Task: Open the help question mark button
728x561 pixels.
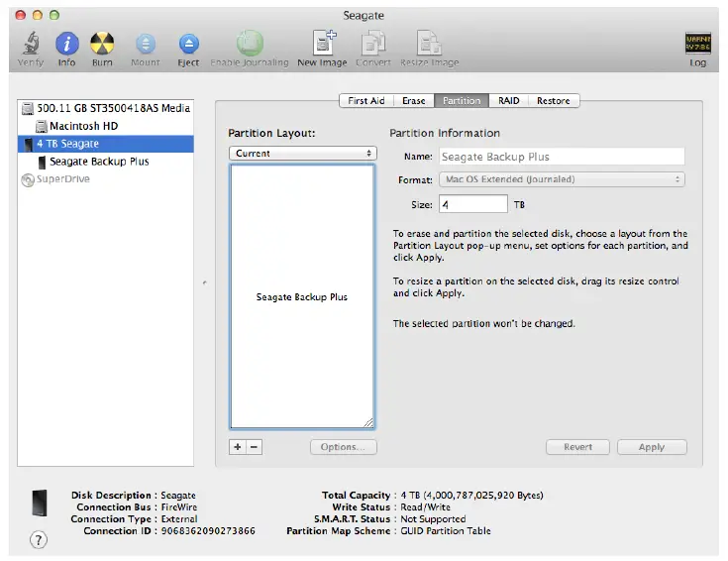Action: 39,539
